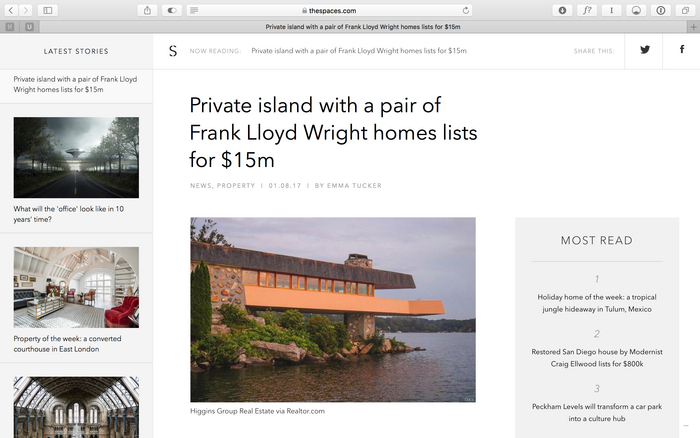The image size is (700, 438).
Task: Go back to previous page
Action: click(x=11, y=10)
